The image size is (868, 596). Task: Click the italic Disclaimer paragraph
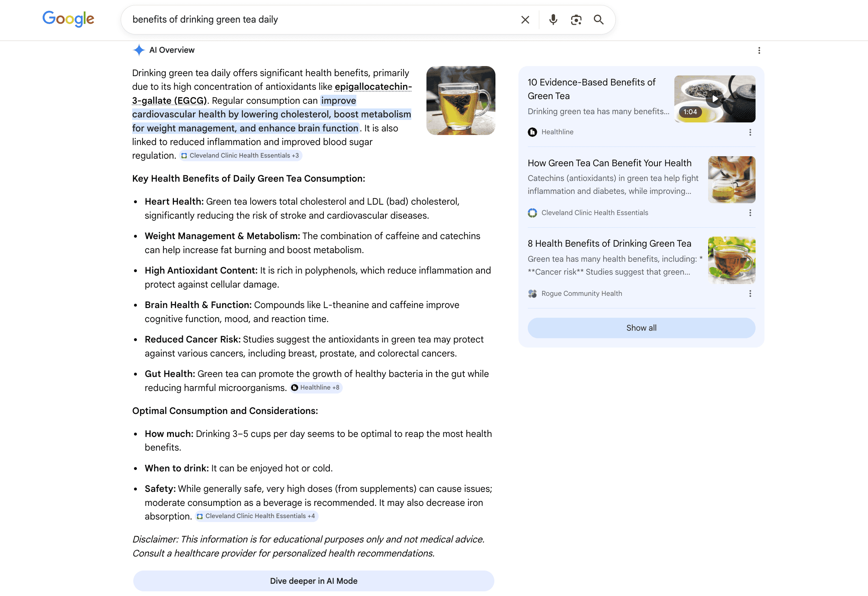tap(308, 546)
